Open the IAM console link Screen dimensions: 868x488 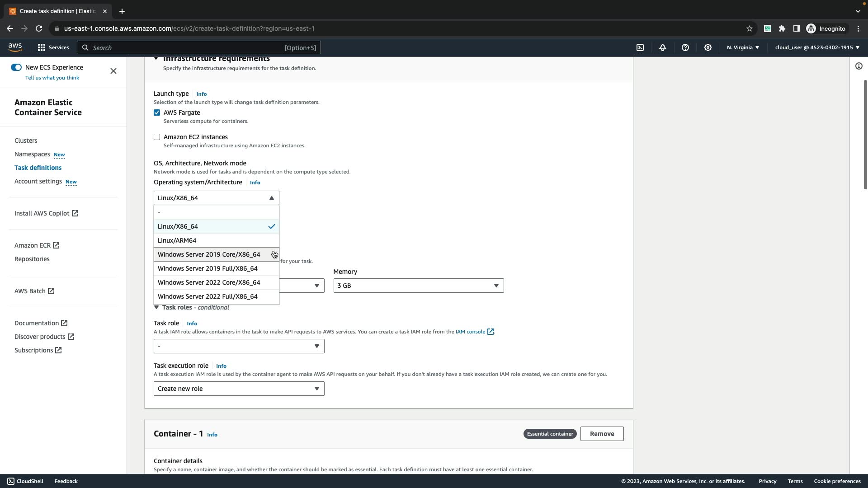point(470,332)
